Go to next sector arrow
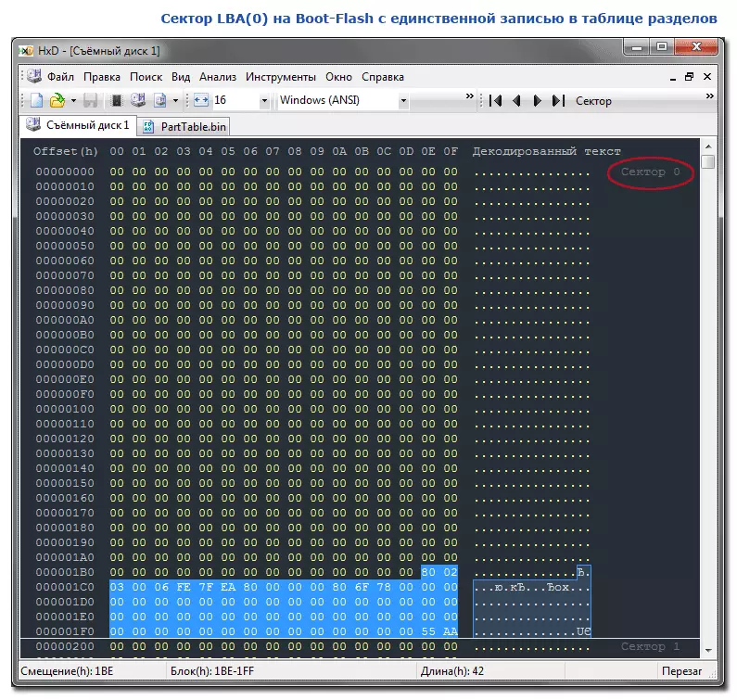This screenshot has width=737, height=700. click(x=537, y=101)
